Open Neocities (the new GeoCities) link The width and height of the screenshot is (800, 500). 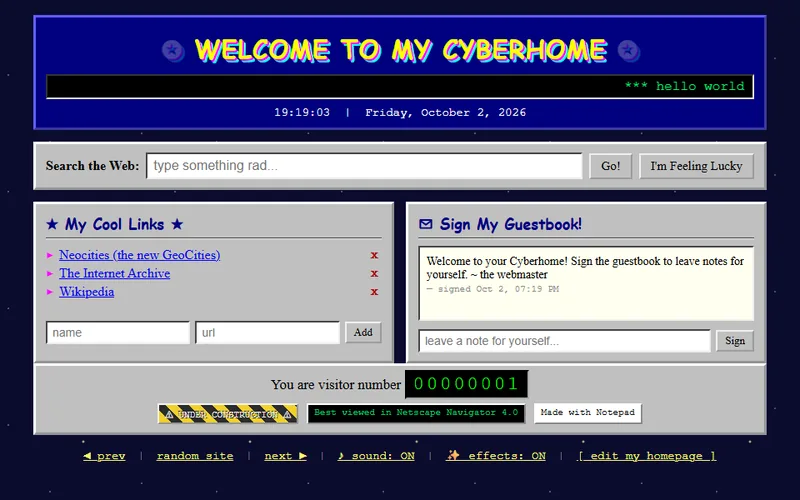point(139,255)
